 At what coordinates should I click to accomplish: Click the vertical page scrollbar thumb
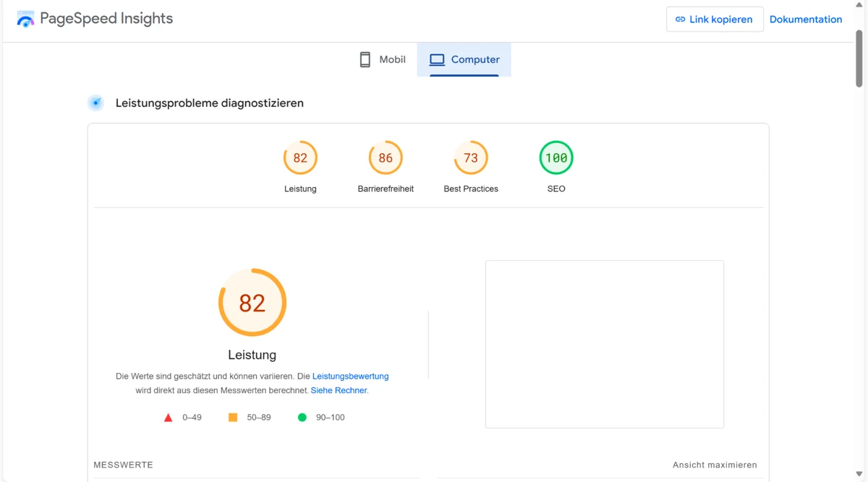tap(859, 58)
